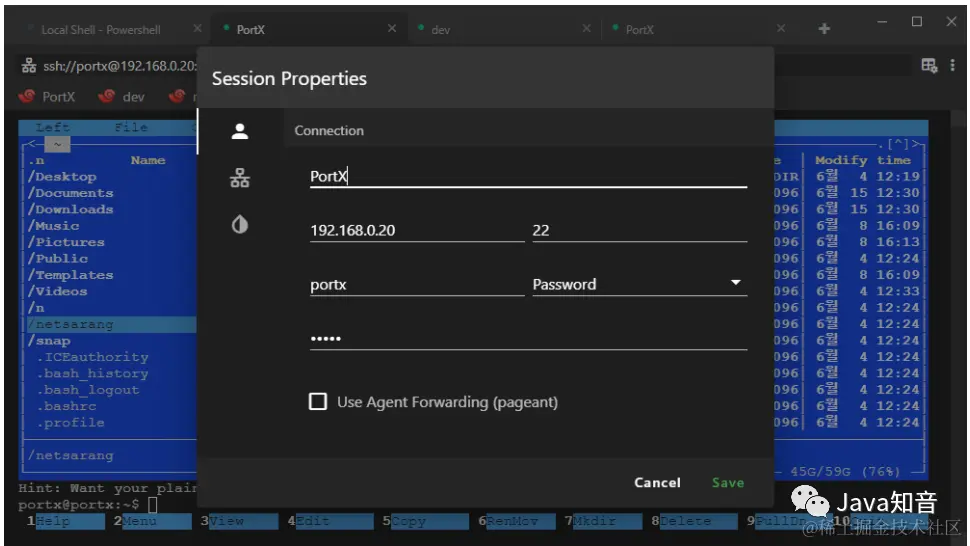Select the /Desktop directory row

tap(111, 177)
